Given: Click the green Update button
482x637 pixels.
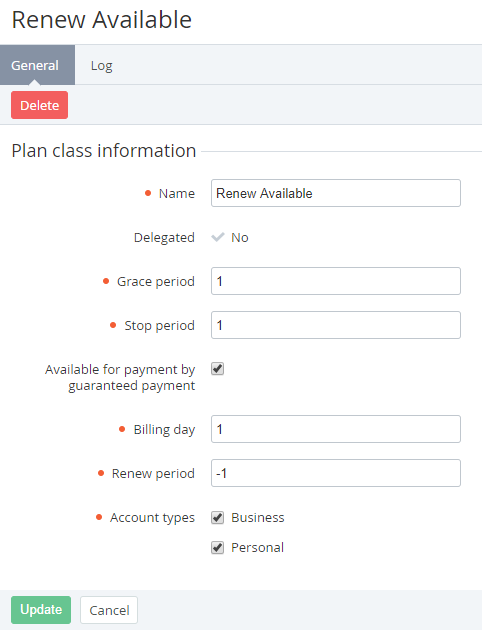Looking at the screenshot, I should click(x=41, y=610).
